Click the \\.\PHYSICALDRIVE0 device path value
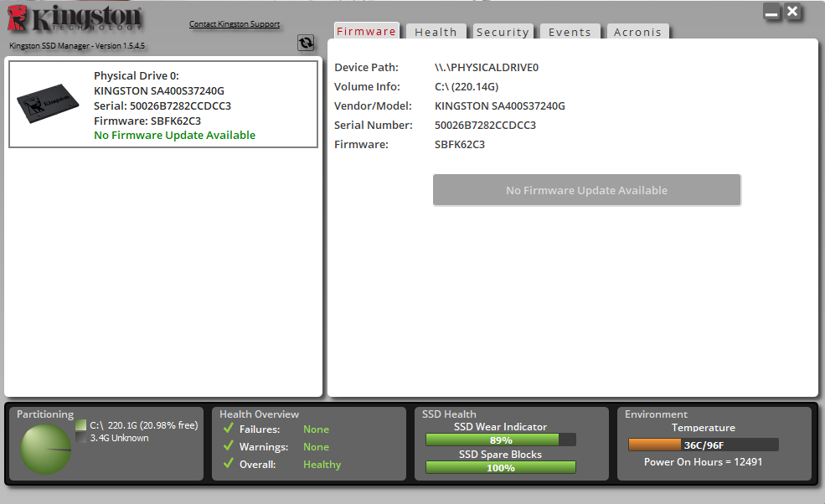 487,67
